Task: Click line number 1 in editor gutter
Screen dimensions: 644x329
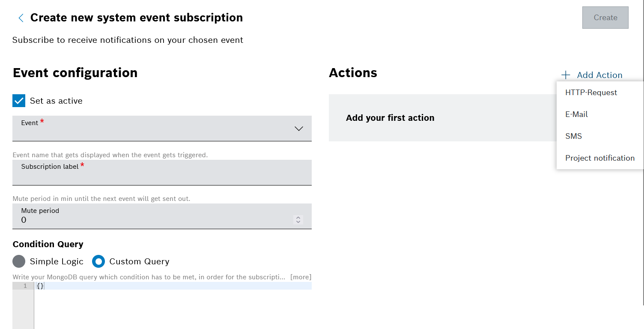Action: (x=25, y=286)
